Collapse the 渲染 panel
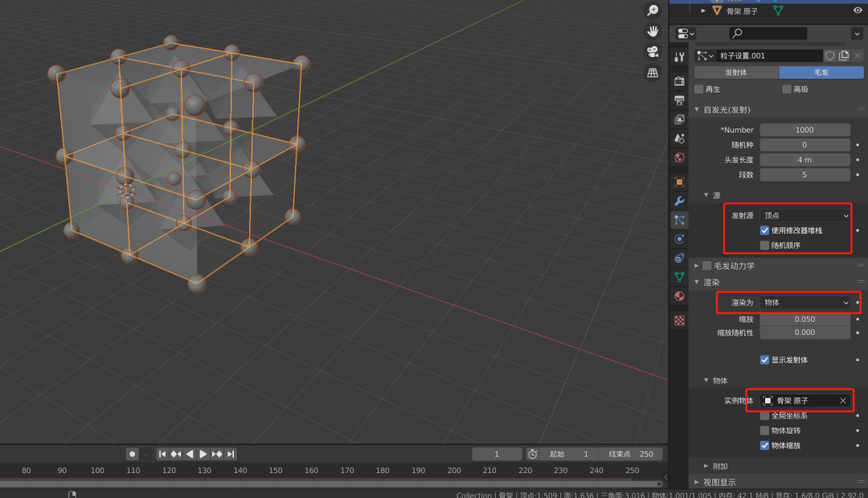The width and height of the screenshot is (868, 498). click(697, 282)
